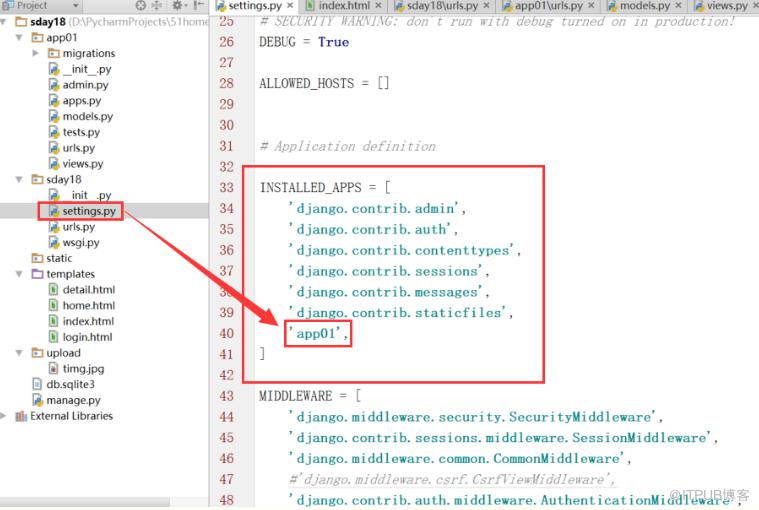The width and height of the screenshot is (759, 510).
Task: Switch to the sday18\urls.py editor tab
Action: coord(442,6)
